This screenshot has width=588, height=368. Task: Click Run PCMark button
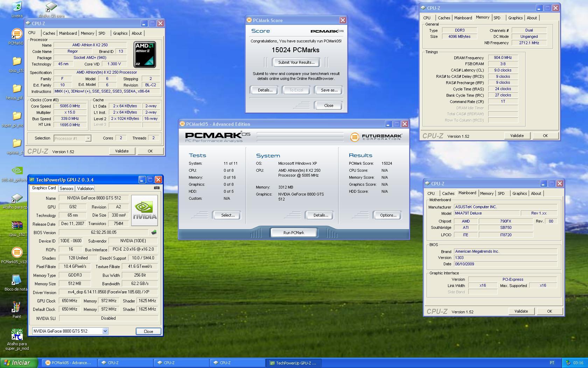coord(294,233)
